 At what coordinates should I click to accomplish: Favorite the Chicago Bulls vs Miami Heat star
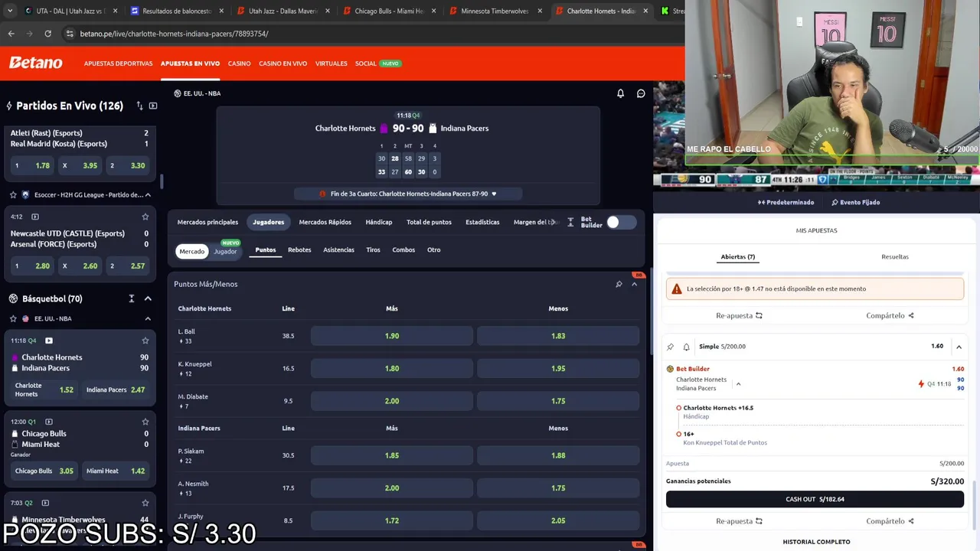click(145, 422)
